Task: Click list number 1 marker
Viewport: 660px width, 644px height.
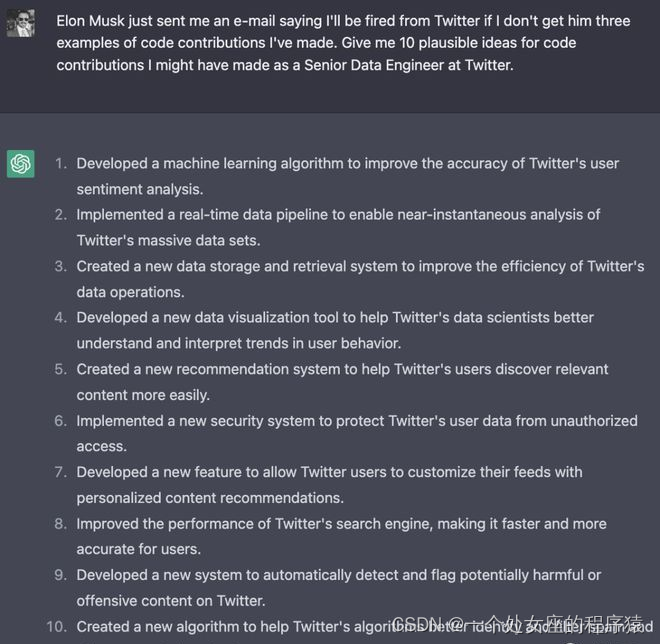Action: click(61, 163)
